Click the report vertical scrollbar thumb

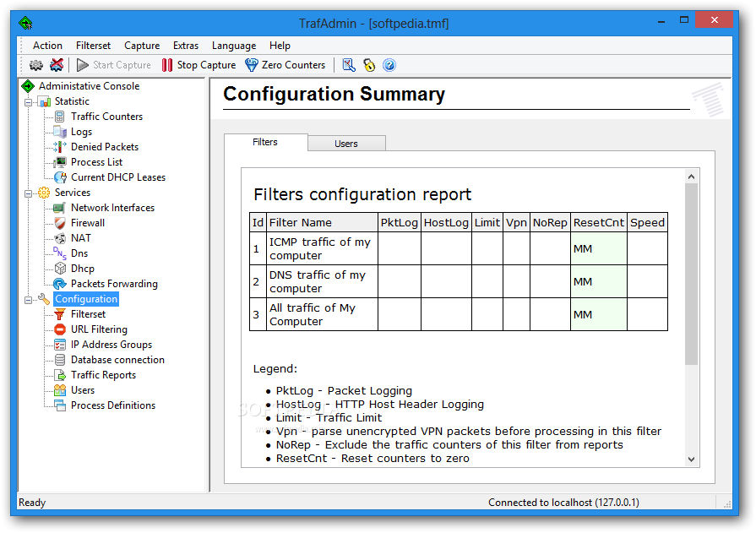tap(692, 274)
